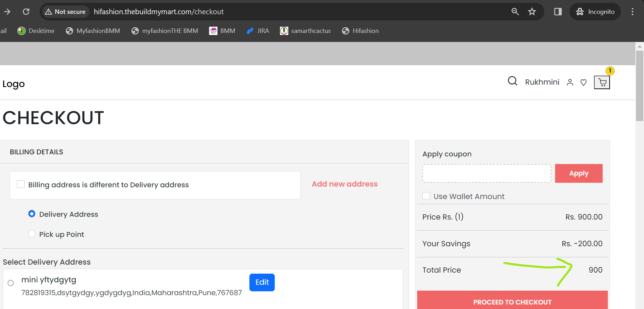Open the JIRA bookmark
The height and width of the screenshot is (309, 644).
pos(258,31)
